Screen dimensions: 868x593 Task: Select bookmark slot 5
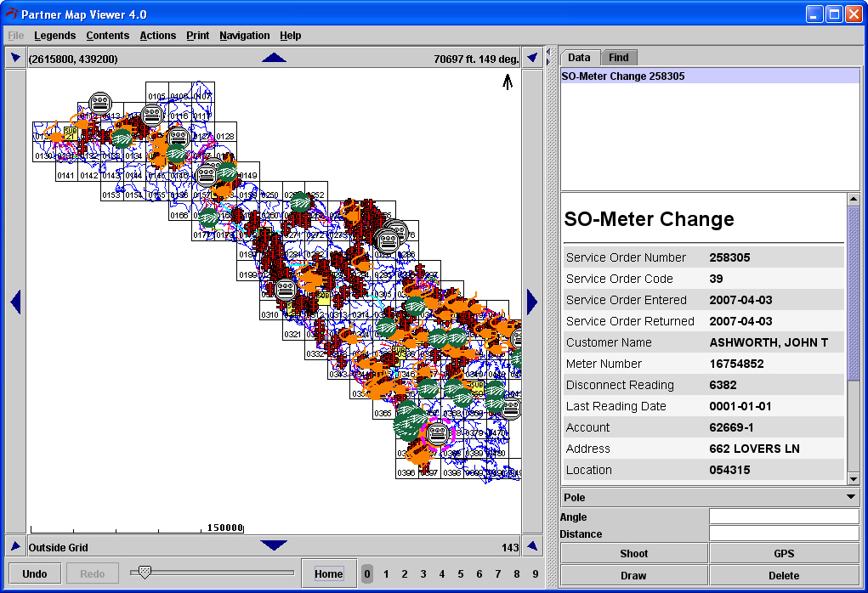coord(461,574)
